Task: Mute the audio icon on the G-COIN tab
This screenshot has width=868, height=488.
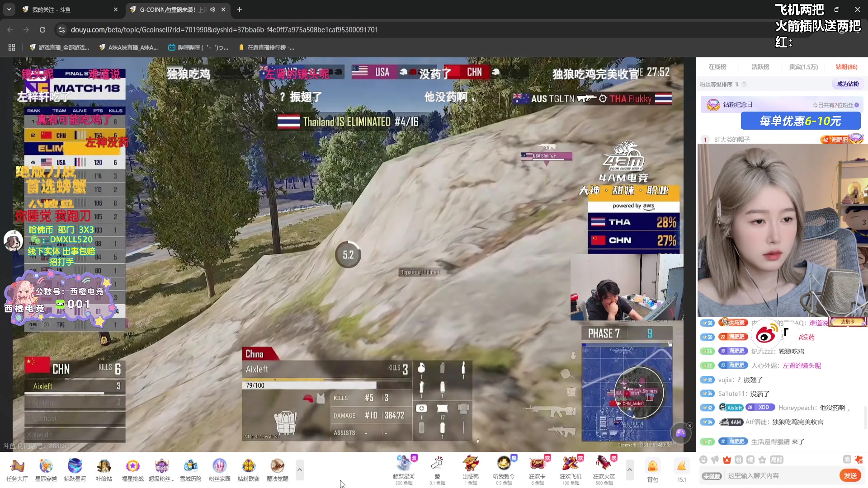Action: [x=212, y=9]
